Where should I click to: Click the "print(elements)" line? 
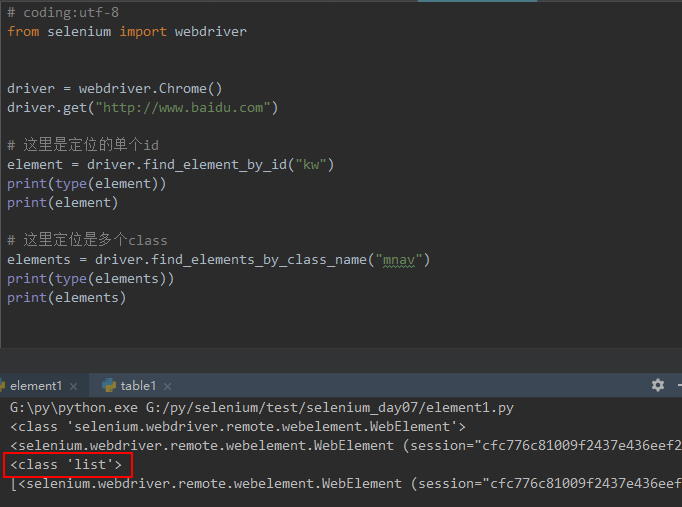point(66,298)
